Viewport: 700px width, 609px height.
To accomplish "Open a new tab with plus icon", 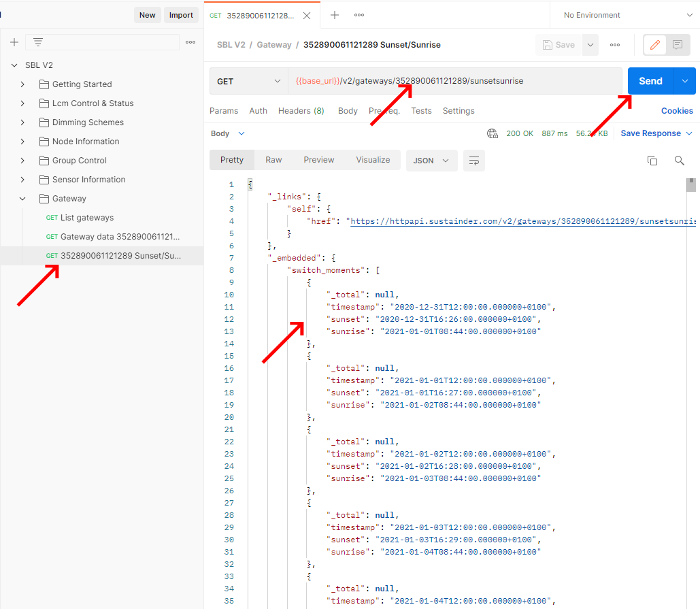I will (335, 15).
